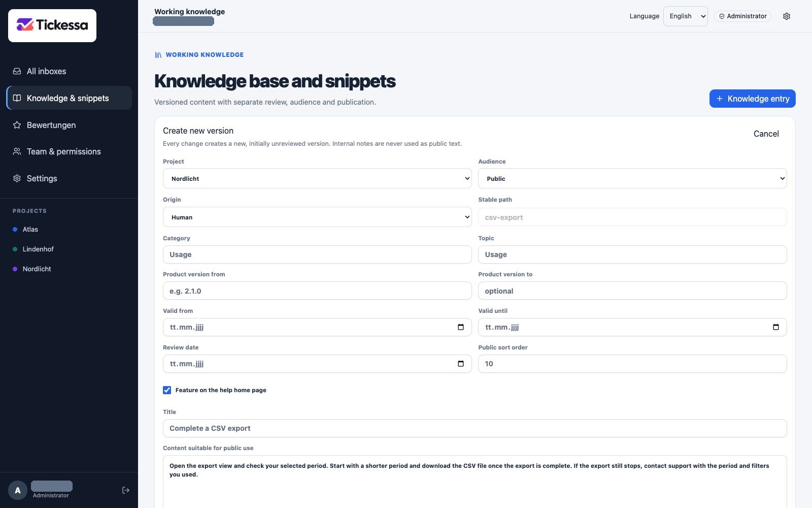Cancel the new version form
Screen dimensions: 812x508
click(x=766, y=134)
